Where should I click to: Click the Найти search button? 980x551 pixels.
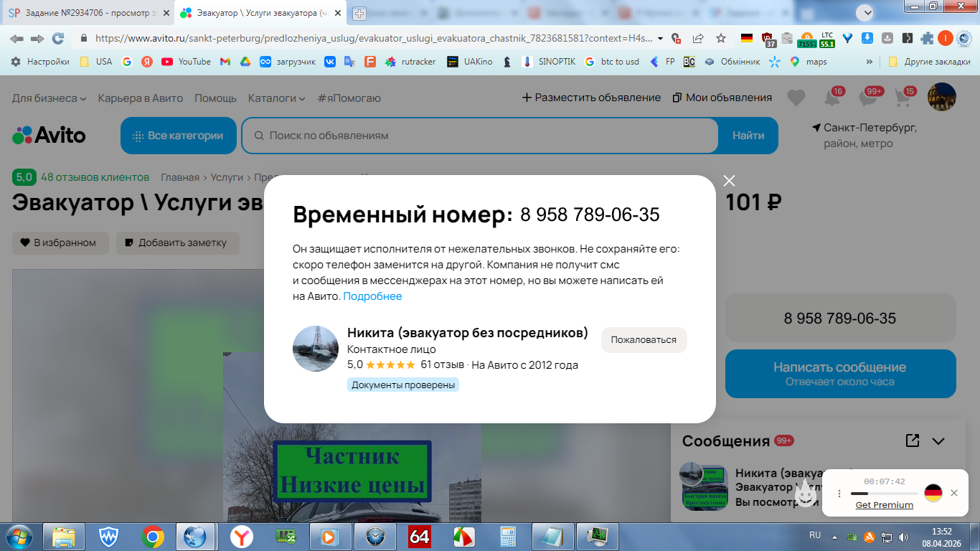pos(748,135)
